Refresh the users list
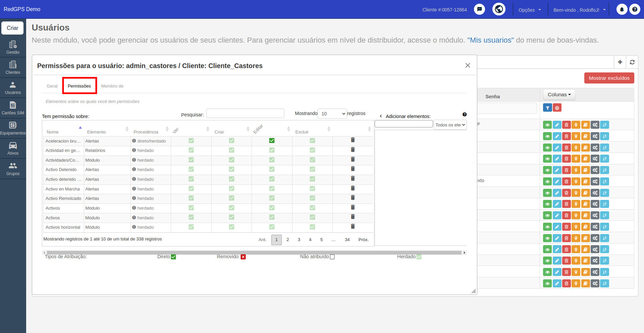 click(x=632, y=62)
